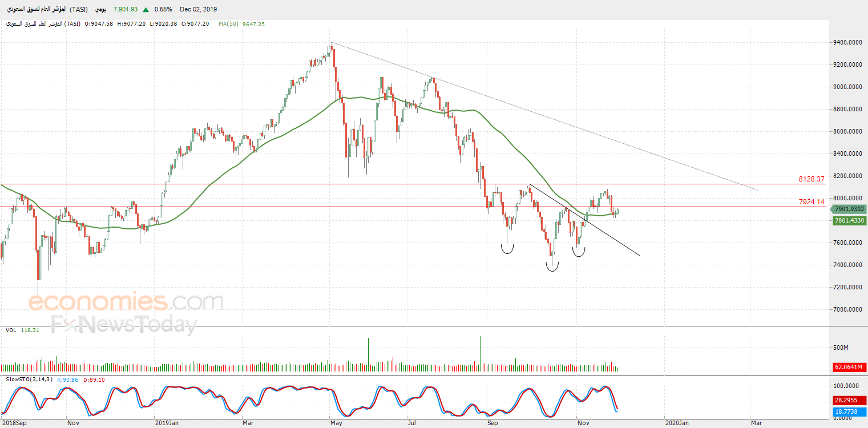The image size is (868, 428).
Task: Click the red 28.2955 stochastic value tag
Action: (849, 401)
